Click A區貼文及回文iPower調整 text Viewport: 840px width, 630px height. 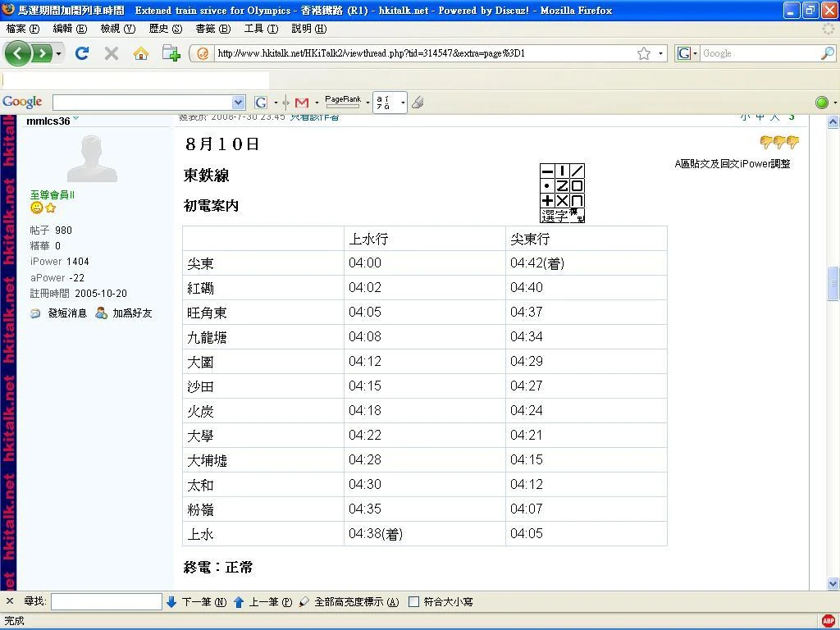tap(733, 164)
